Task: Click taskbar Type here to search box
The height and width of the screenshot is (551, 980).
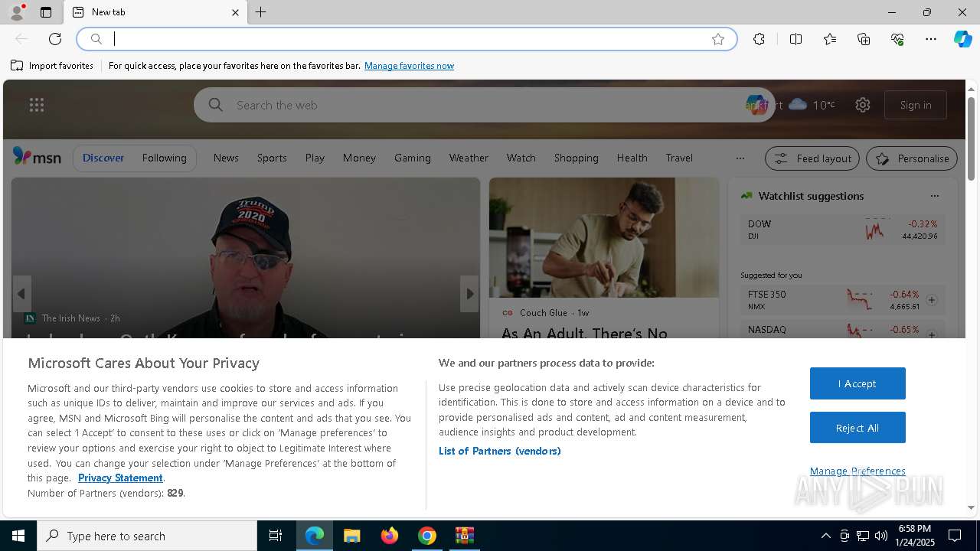Action: pyautogui.click(x=147, y=536)
